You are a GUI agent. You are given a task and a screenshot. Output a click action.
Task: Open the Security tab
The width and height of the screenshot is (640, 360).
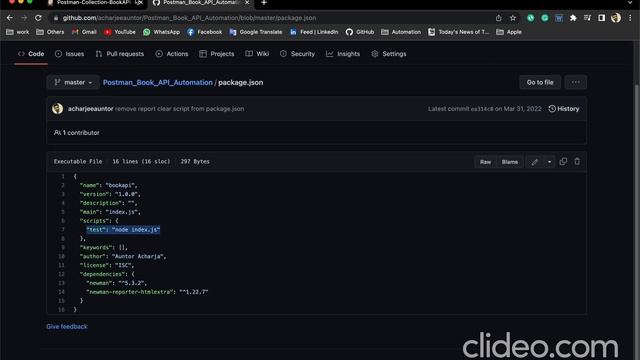298,54
